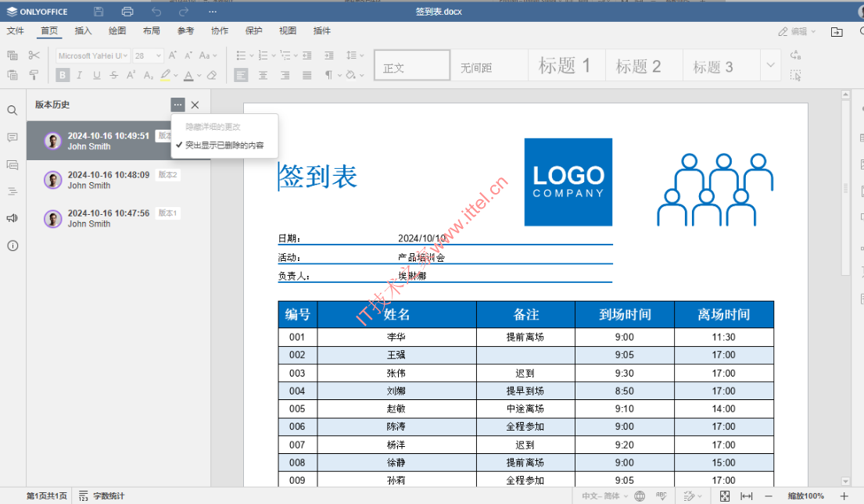Click the Clear style eraser icon

212,75
